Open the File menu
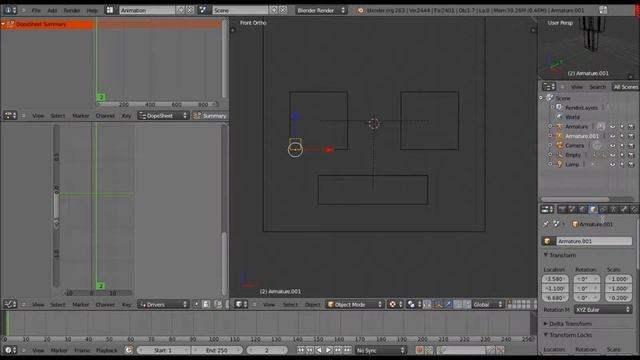 click(x=36, y=10)
